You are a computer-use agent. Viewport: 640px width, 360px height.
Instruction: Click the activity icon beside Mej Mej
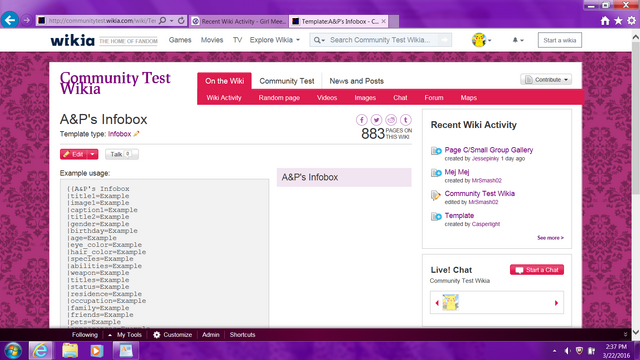[436, 173]
